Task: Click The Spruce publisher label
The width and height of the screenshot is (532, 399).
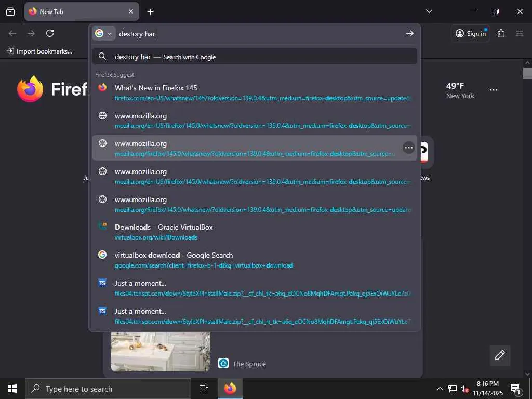Action: [x=249, y=364]
